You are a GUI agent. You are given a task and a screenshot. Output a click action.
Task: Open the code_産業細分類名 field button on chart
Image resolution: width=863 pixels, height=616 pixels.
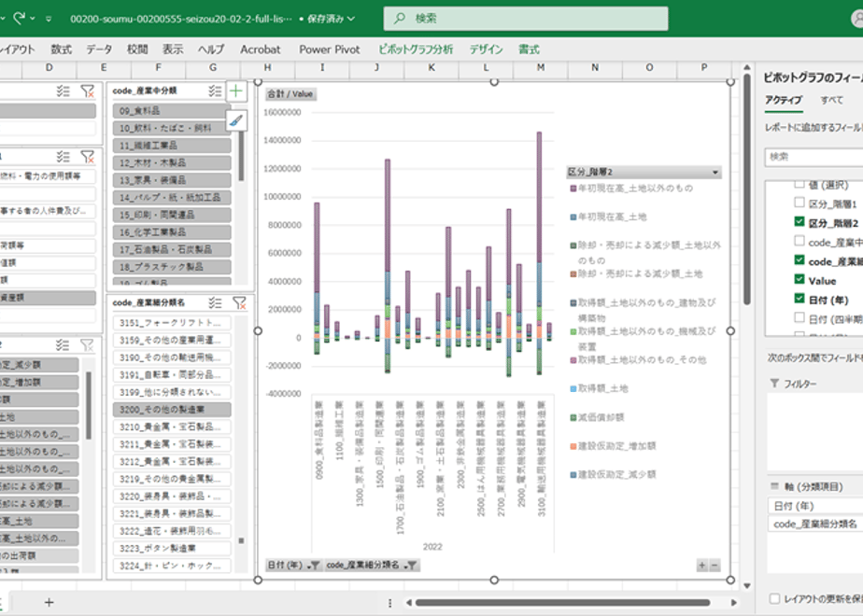tap(372, 565)
